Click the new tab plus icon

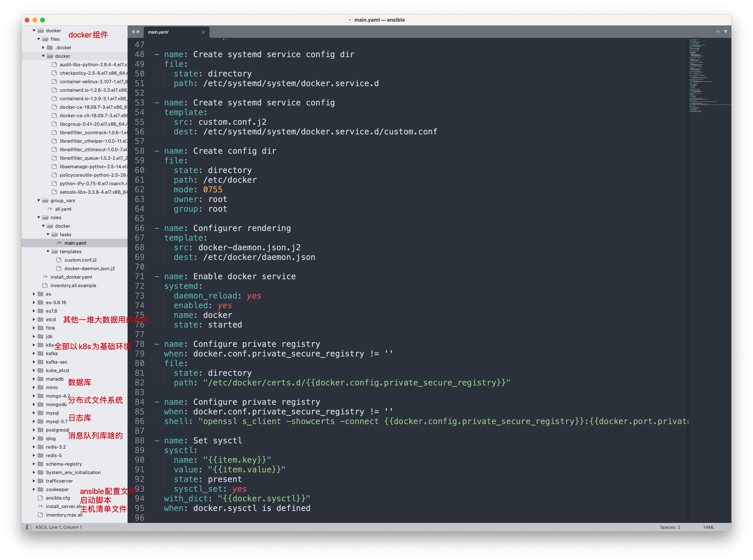point(718,32)
